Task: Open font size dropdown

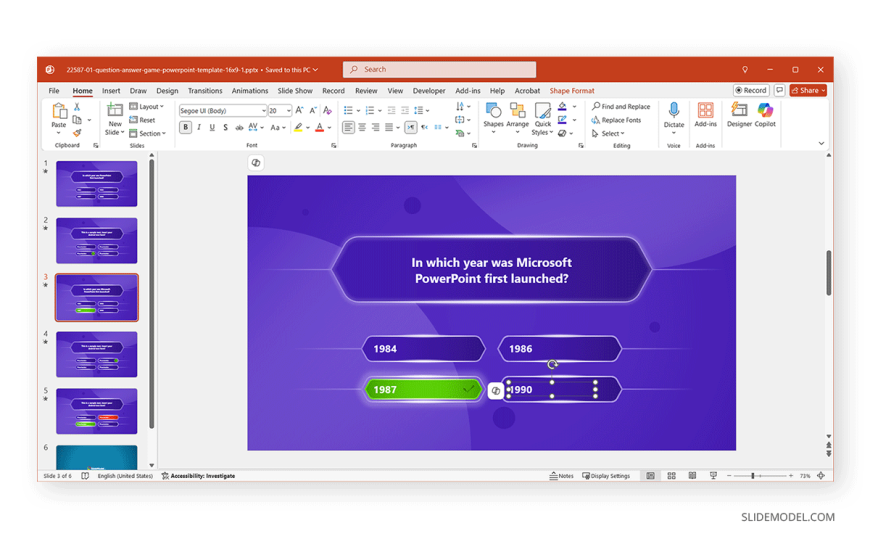Action: 289,110
